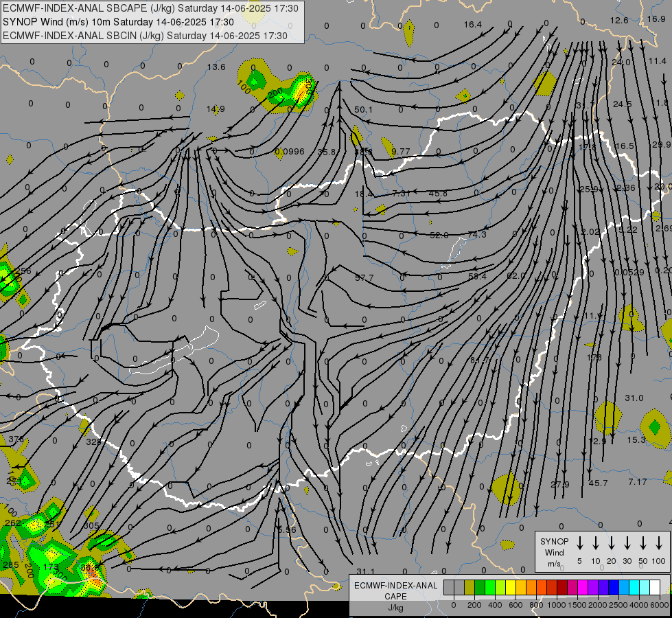This screenshot has height=618, width=672.
Task: Click the map value 31.1
Action: [x=366, y=571]
